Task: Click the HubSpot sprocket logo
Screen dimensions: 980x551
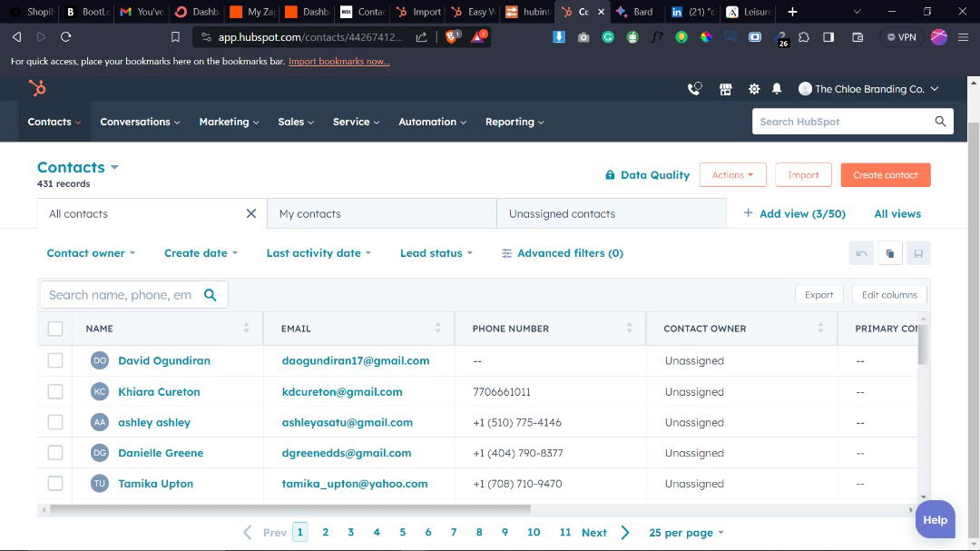Action: point(37,88)
